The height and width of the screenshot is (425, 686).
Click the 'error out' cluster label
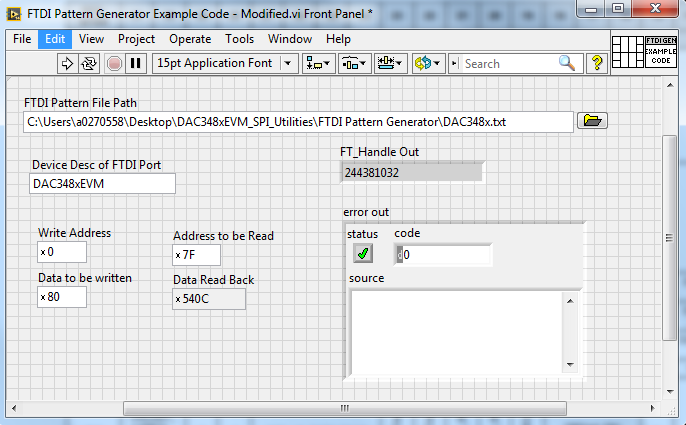pos(366,212)
